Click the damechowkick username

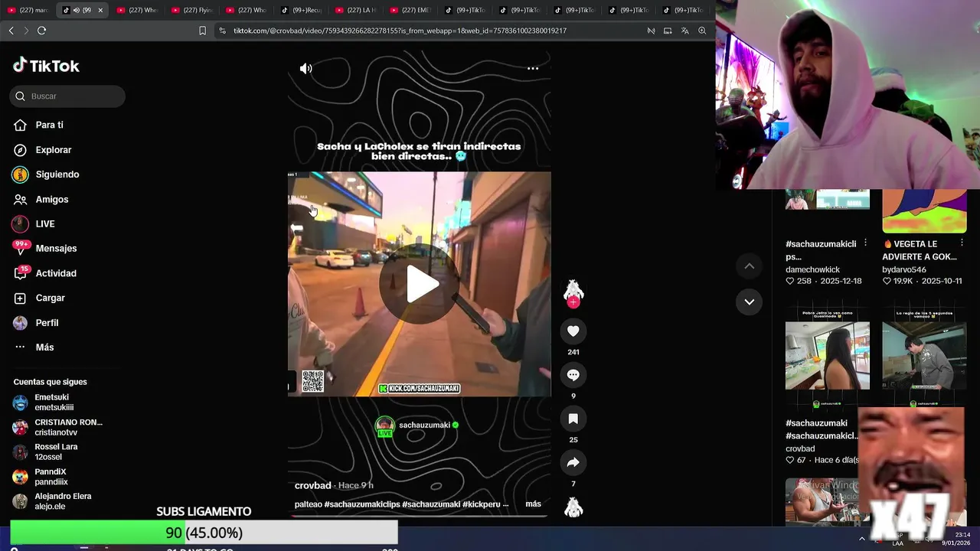(812, 269)
